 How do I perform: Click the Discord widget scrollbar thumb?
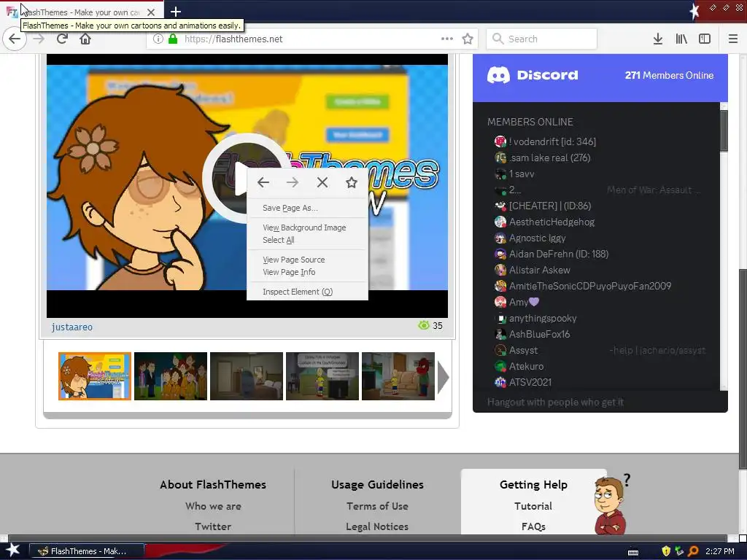724,131
